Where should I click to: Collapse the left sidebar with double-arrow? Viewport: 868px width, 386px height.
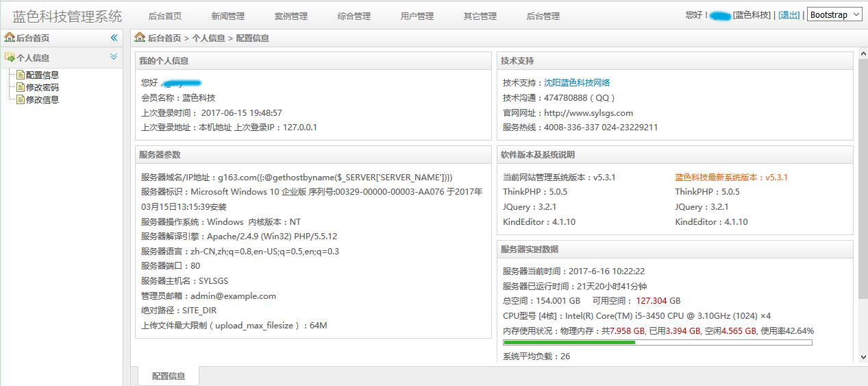point(114,38)
